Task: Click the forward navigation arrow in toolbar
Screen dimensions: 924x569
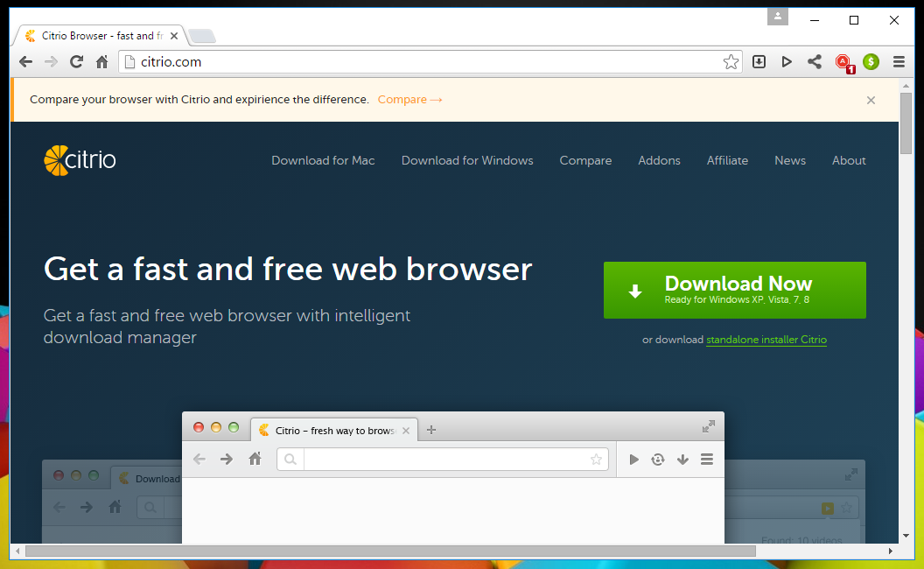Action: (51, 62)
